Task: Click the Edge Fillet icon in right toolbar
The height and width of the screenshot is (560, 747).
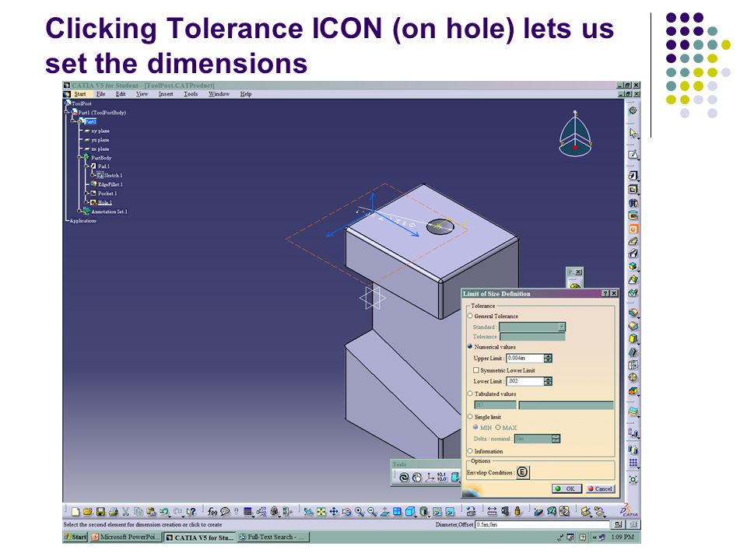Action: point(633,312)
